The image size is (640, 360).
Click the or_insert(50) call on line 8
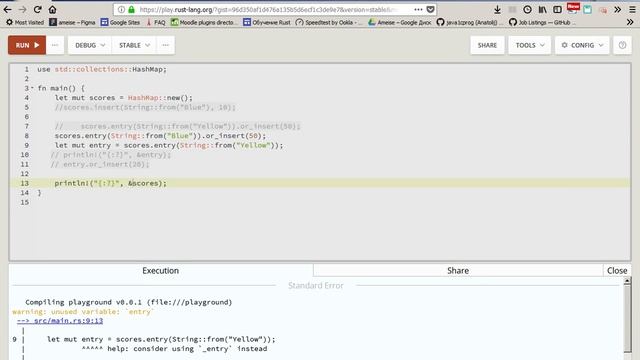[235, 136]
